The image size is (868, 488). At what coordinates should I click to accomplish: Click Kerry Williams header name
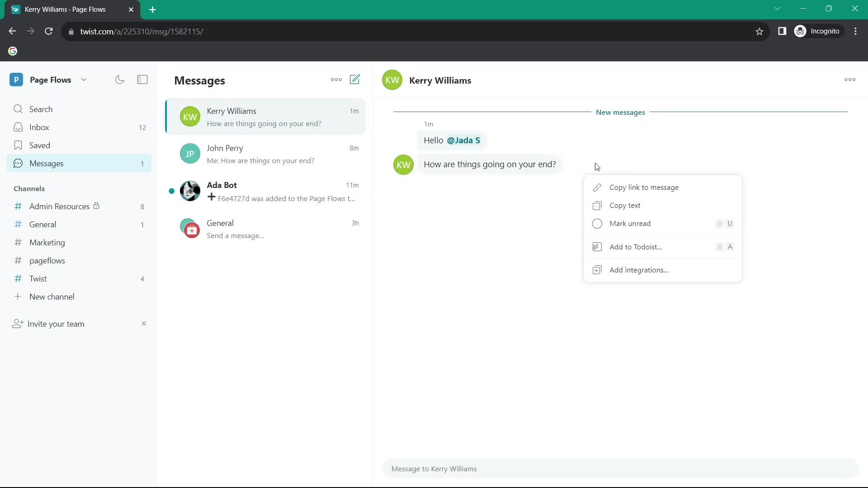440,80
